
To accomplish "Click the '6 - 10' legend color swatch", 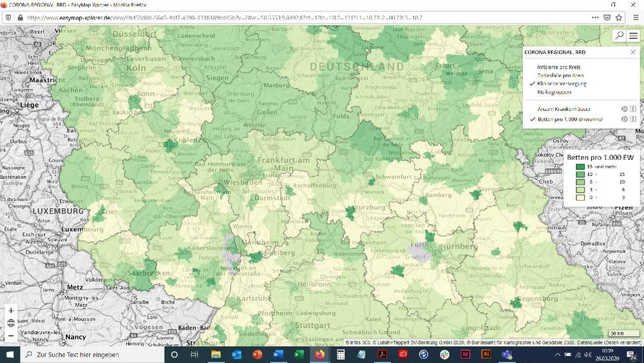I will click(580, 182).
